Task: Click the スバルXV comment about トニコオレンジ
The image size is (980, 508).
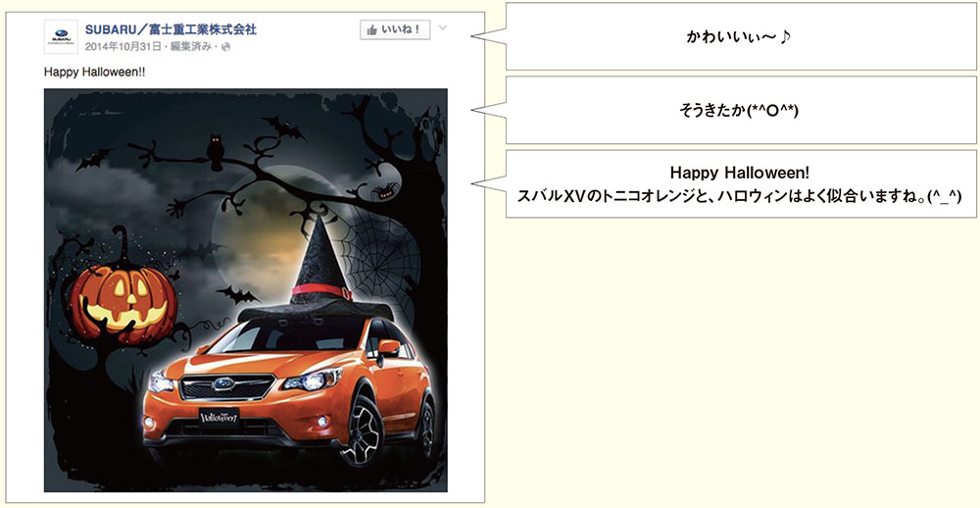Action: [x=741, y=184]
